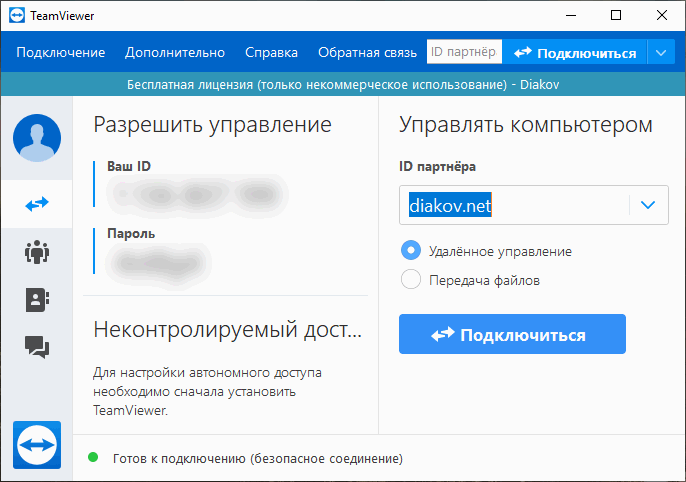
Task: Expand the ID партнёра dropdown arrow
Action: 648,205
